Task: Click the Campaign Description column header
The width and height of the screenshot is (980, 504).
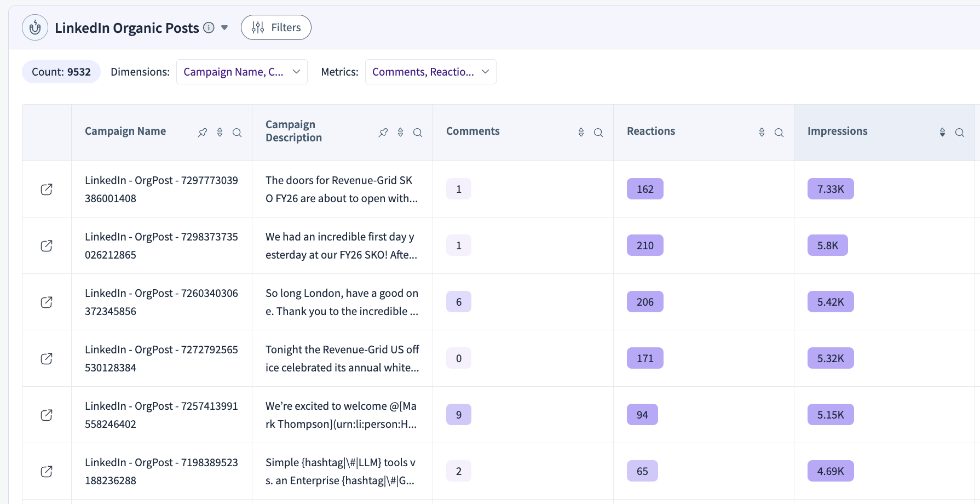Action: (x=293, y=131)
